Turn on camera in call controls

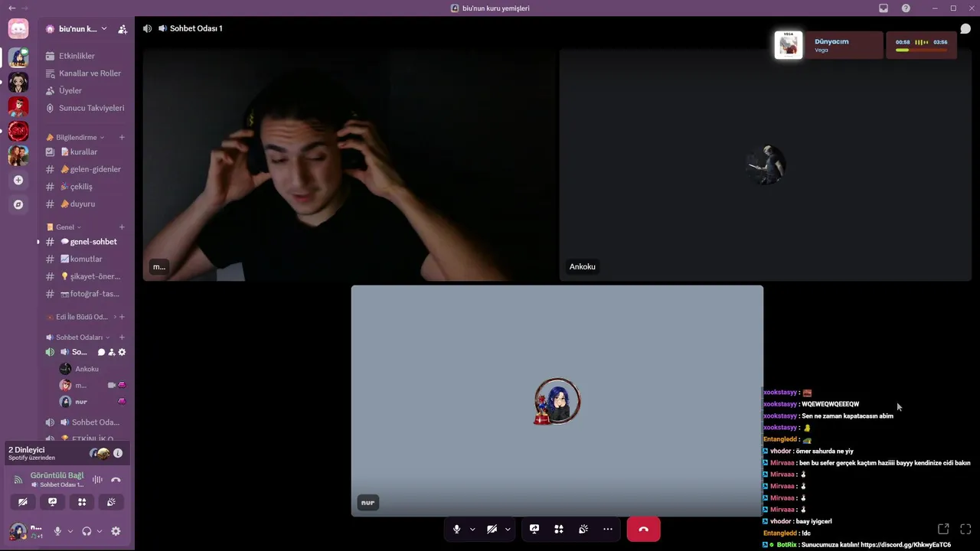click(x=492, y=529)
